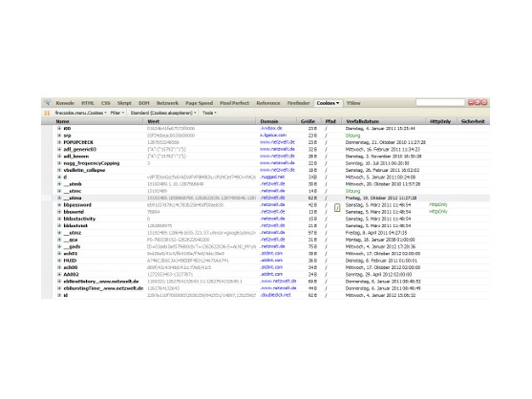
Task: Switch to the Page Speed tab
Action: [200, 103]
